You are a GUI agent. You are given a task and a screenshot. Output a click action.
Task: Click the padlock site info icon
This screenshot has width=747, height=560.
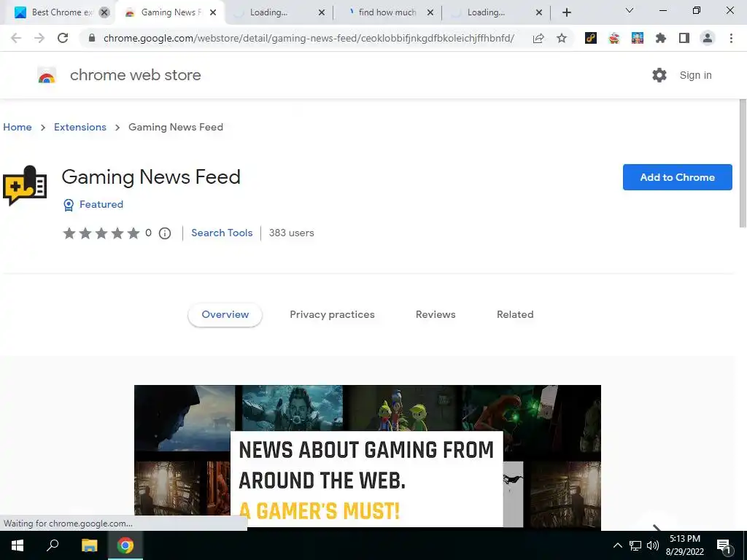tap(92, 38)
